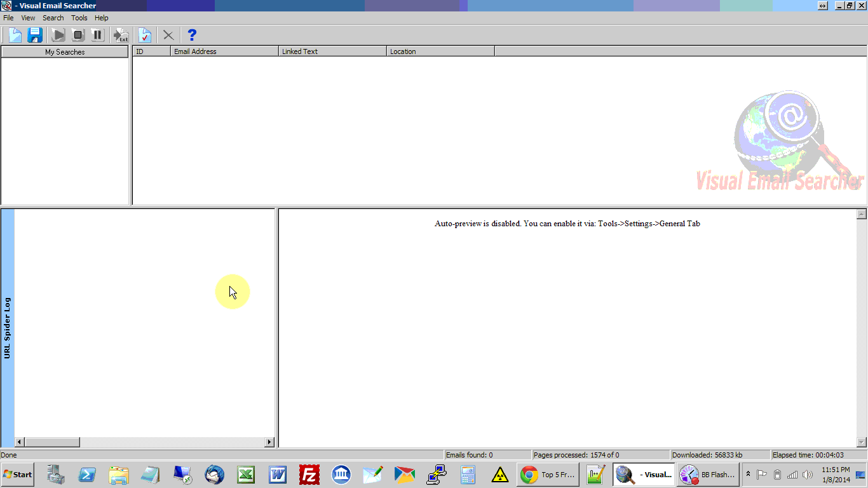This screenshot has width=868, height=488.
Task: Open help via the blue question mark
Action: 192,35
